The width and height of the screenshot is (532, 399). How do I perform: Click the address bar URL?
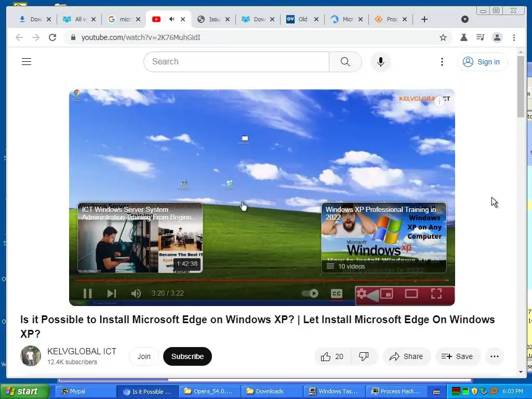(x=141, y=37)
